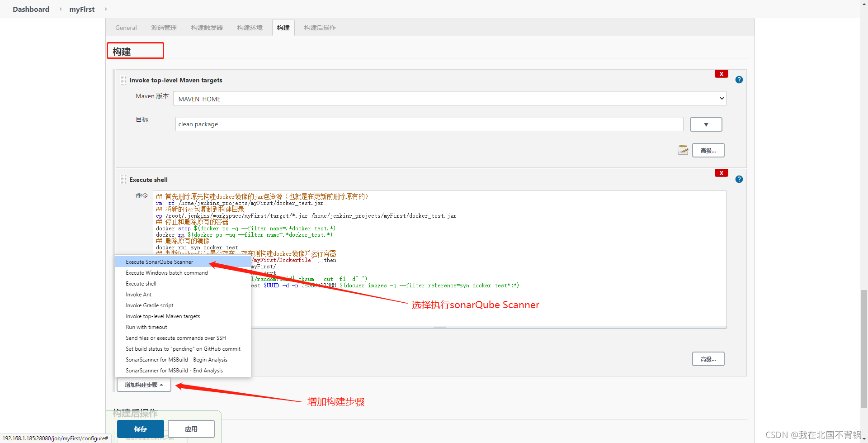
Task: Switch to the 构建环境 tab
Action: [x=250, y=28]
